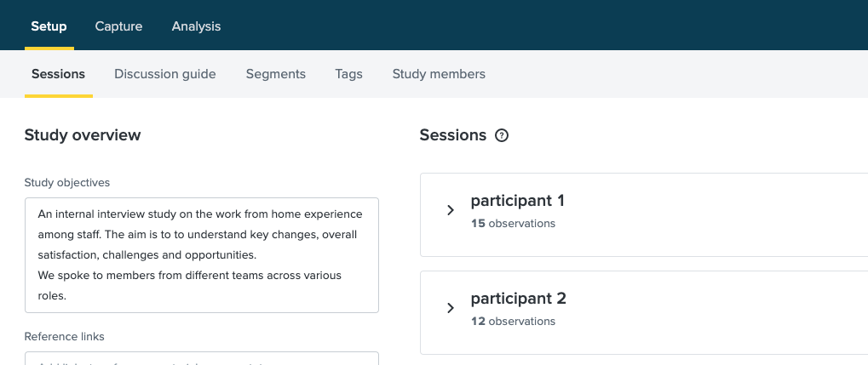Image resolution: width=868 pixels, height=365 pixels.
Task: Click the Reference links label
Action: [65, 336]
